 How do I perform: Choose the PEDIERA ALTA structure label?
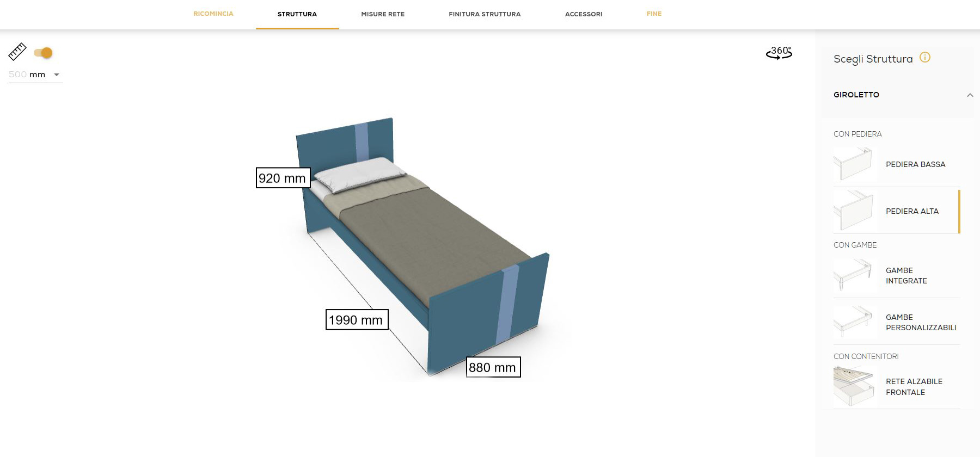click(x=912, y=211)
